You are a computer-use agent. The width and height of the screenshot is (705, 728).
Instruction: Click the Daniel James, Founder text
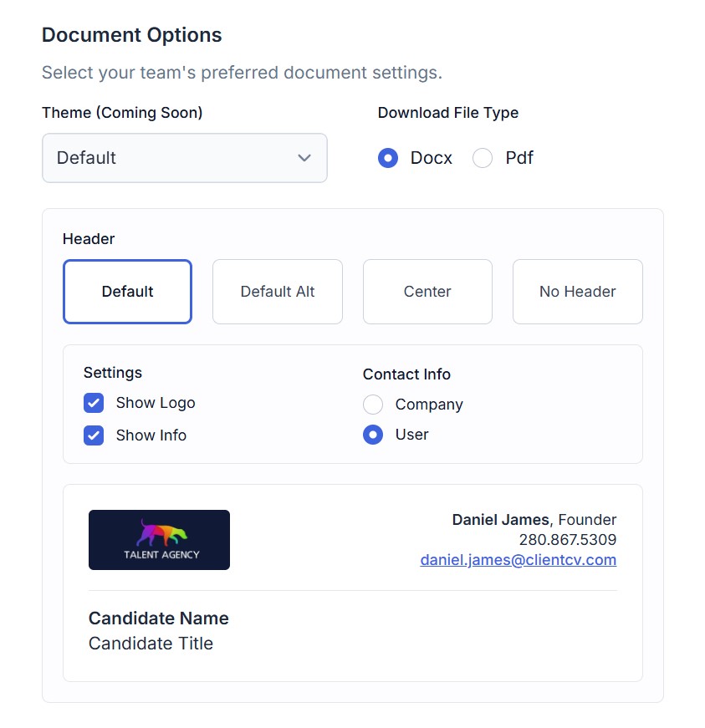point(534,520)
